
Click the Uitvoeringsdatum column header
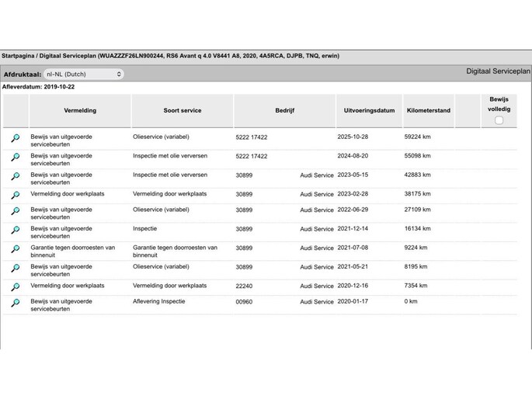click(369, 111)
